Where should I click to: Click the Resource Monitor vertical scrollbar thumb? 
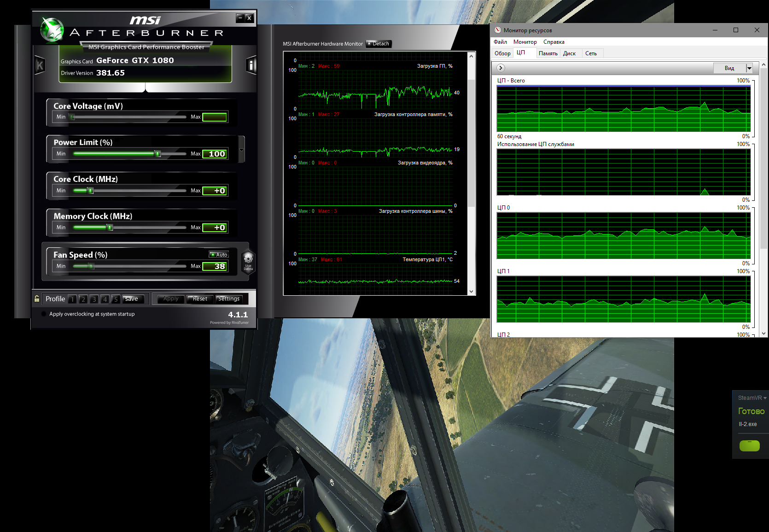point(763,159)
